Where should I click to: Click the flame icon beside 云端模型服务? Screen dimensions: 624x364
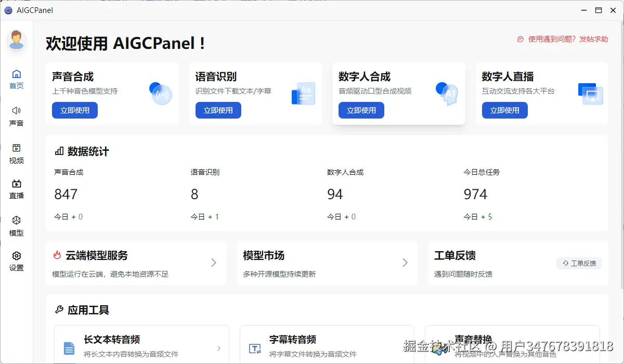(x=57, y=255)
